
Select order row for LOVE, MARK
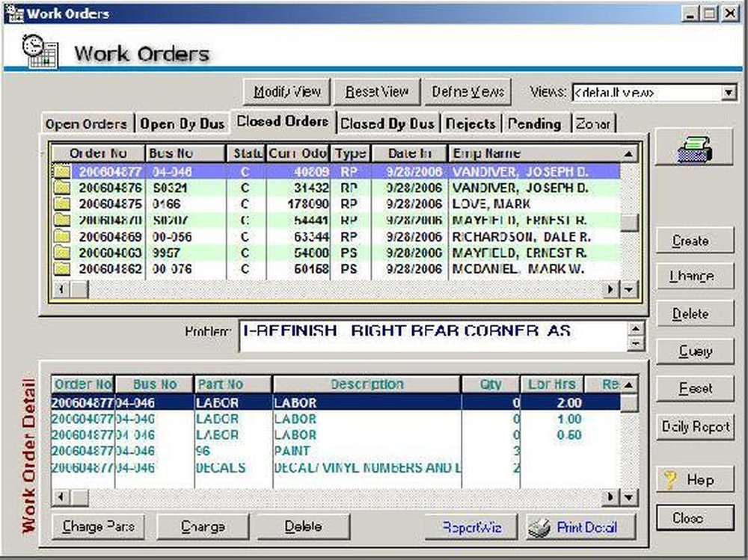pos(337,204)
